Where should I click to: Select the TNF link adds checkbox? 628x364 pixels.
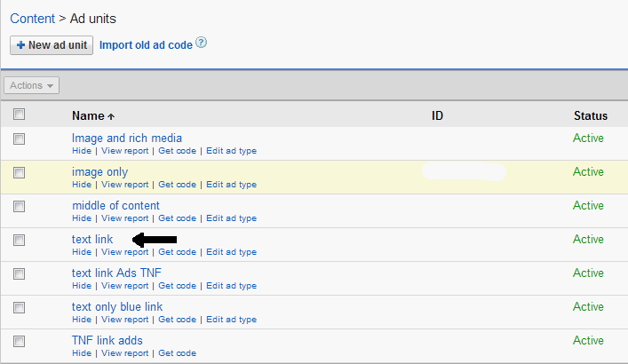point(19,341)
